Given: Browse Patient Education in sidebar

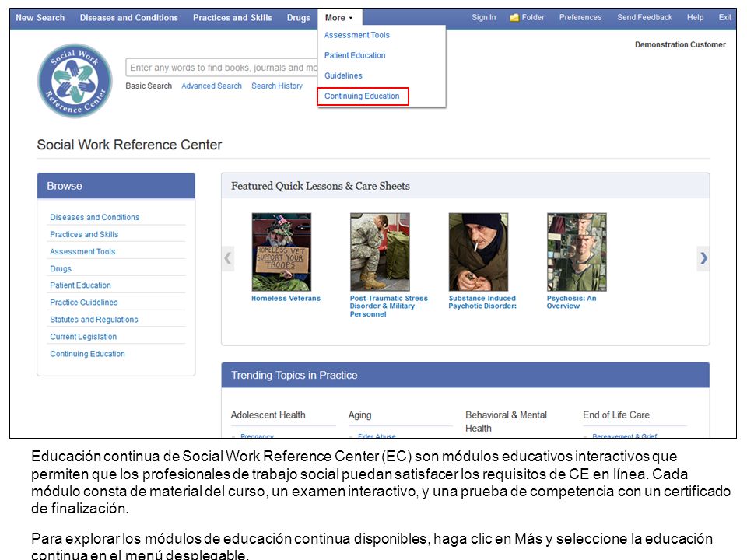Looking at the screenshot, I should (80, 285).
